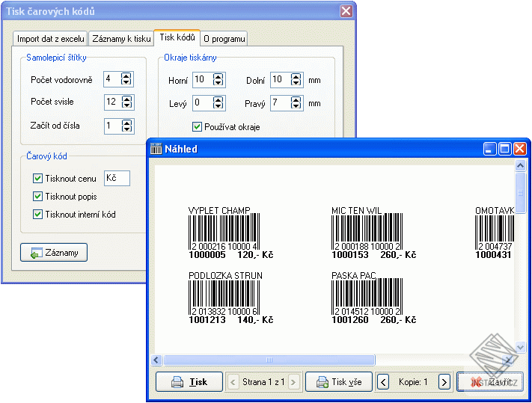Toggle the Používat okraje checkbox
This screenshot has width=532, height=403.
pos(198,127)
